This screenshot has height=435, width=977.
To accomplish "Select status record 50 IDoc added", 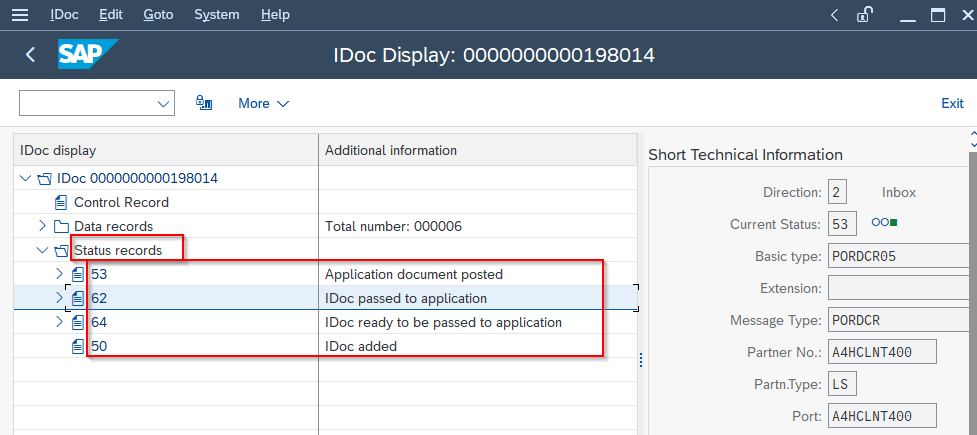I will (325, 346).
